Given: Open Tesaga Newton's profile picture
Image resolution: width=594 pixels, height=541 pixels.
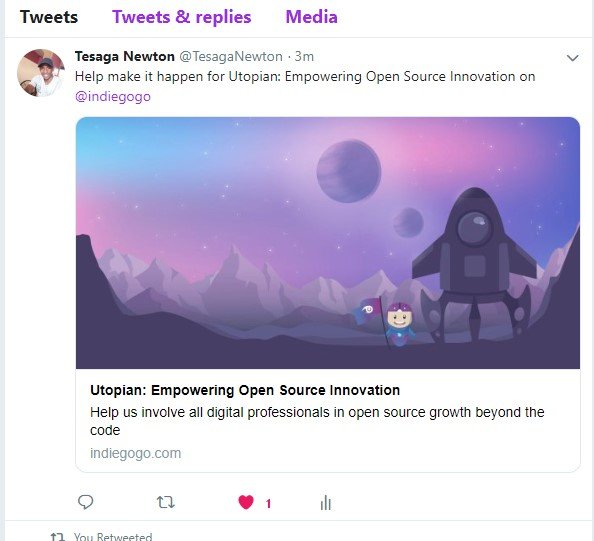Looking at the screenshot, I should coord(41,73).
